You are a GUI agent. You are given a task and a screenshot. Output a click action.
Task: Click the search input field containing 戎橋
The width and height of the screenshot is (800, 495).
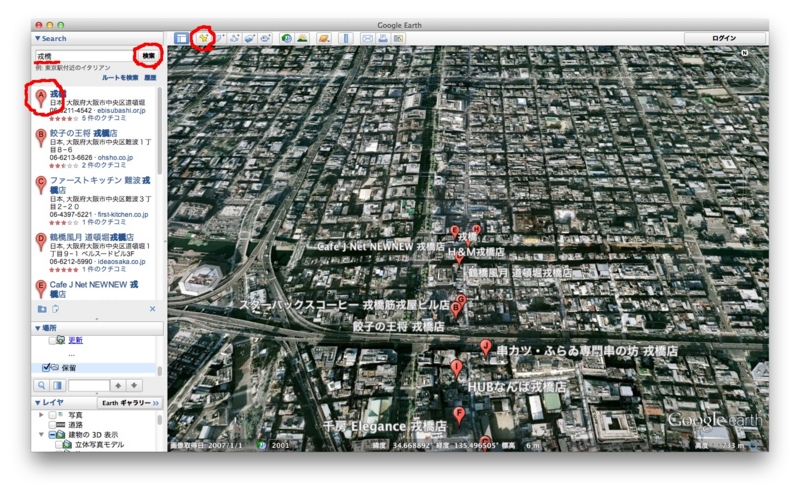coord(85,56)
